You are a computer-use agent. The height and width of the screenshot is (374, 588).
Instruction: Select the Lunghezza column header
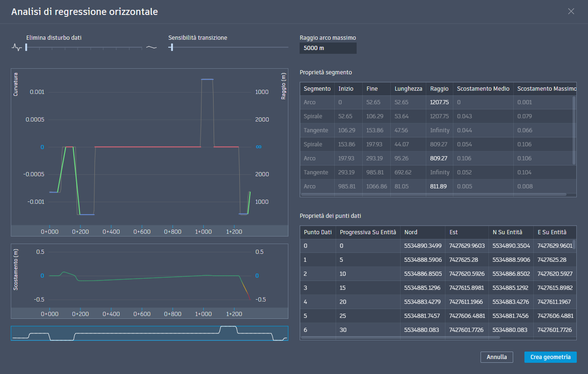click(408, 88)
